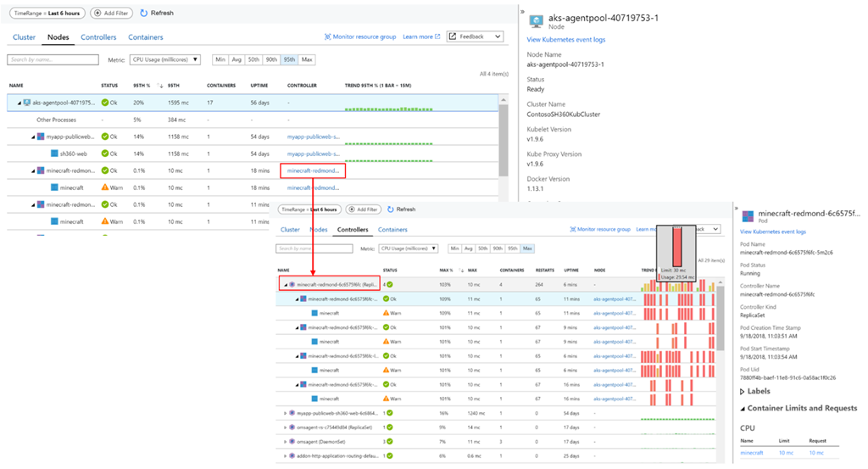Click the Search by name field in Nodes view
Image resolution: width=868 pixels, height=469 pixels.
point(42,60)
